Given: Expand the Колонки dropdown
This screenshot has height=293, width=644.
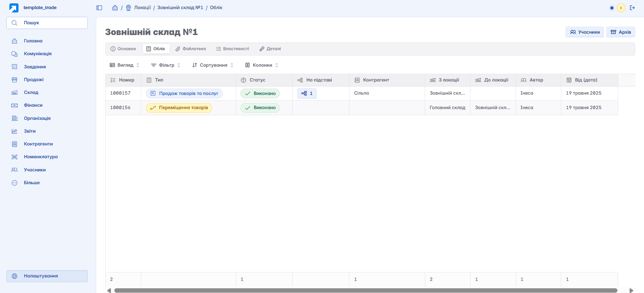Looking at the screenshot, I should [x=262, y=65].
